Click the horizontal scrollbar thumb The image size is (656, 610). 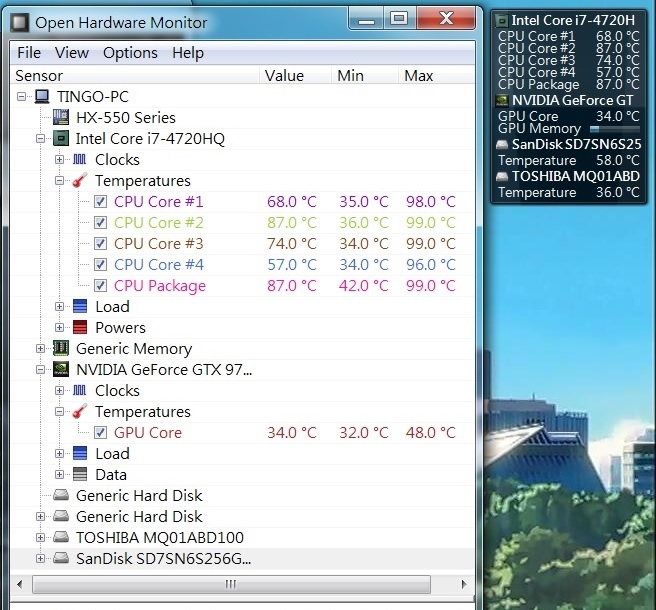point(231,584)
